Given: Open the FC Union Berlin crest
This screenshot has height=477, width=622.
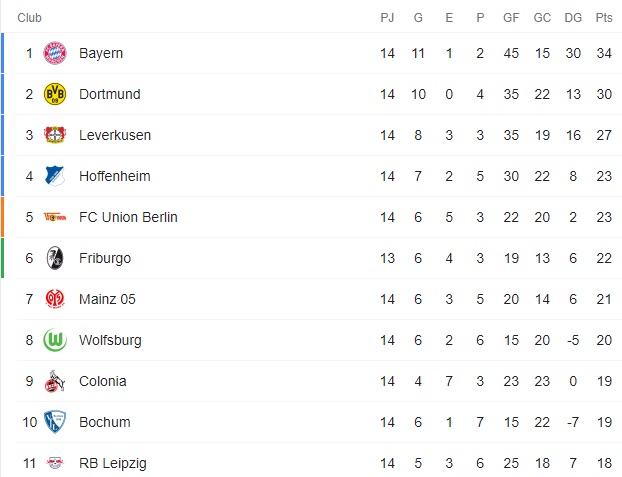Looking at the screenshot, I should point(55,217).
